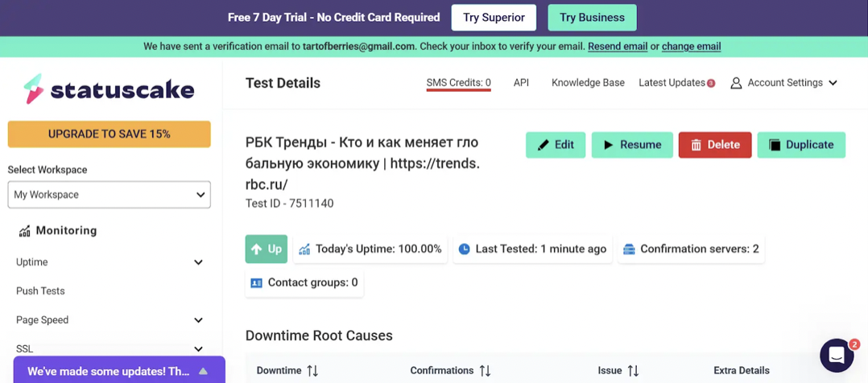
Task: Click the Latest Updates notification badge
Action: coord(711,83)
